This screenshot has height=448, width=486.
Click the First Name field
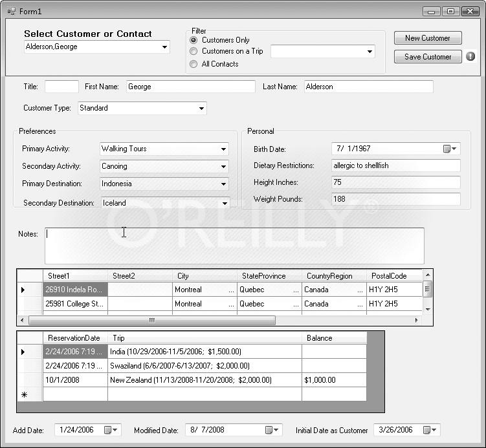191,87
